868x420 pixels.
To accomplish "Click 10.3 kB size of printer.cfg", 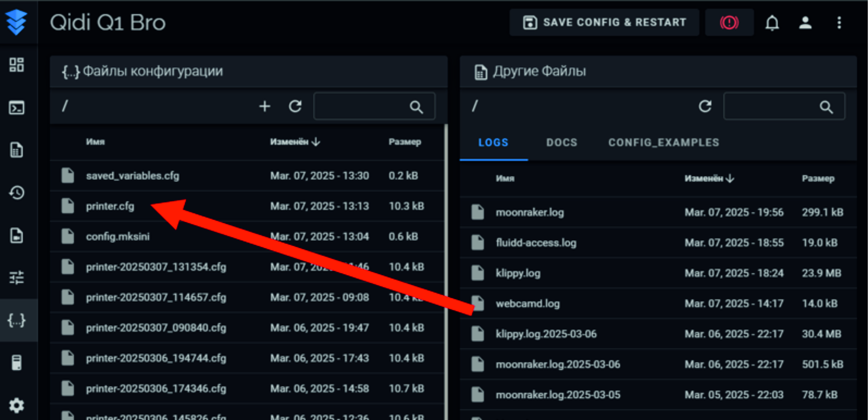I will [406, 206].
